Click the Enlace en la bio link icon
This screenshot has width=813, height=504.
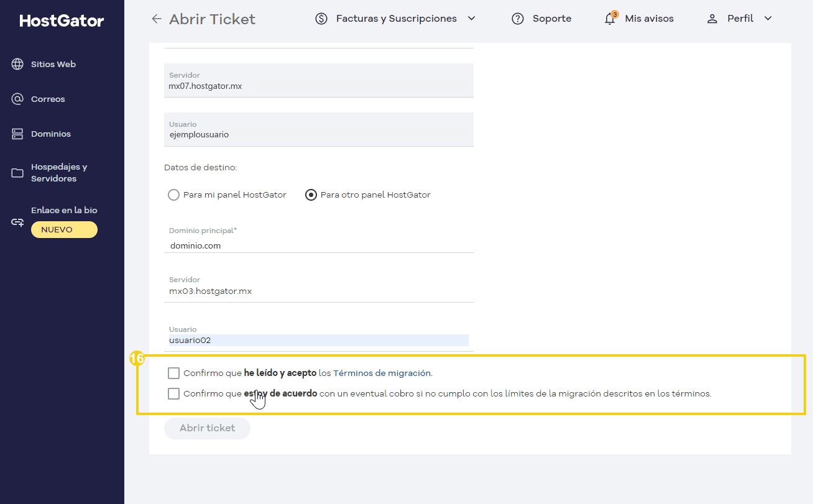(x=17, y=222)
